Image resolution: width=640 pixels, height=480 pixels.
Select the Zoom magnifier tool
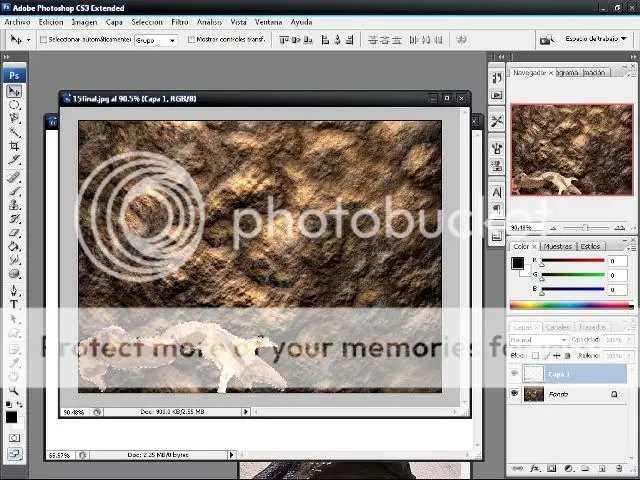(14, 391)
